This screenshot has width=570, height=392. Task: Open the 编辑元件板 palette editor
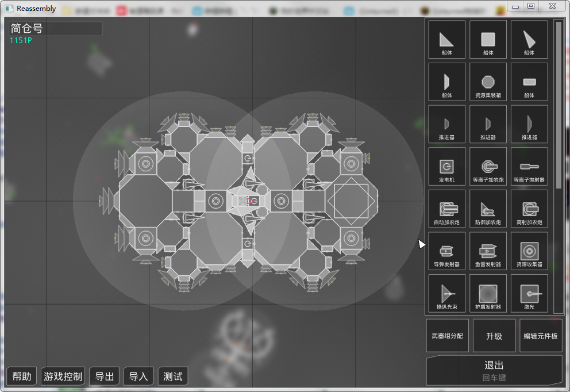click(x=540, y=336)
